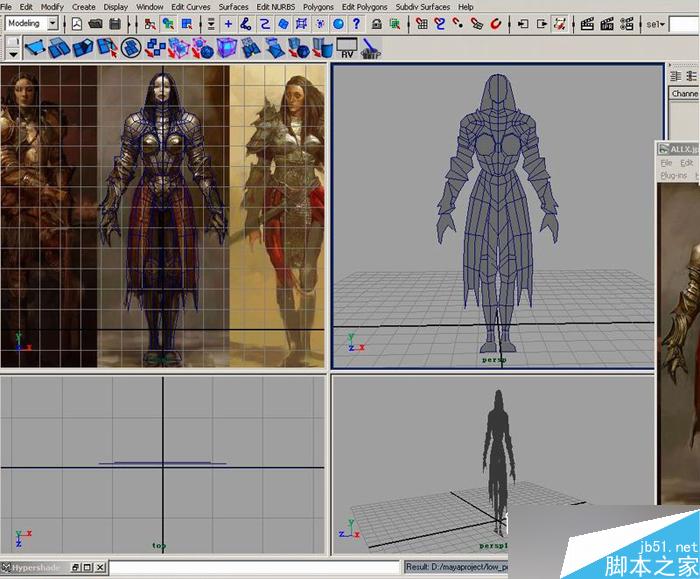Collapse the render icons group handle
The height and width of the screenshot is (579, 700).
[573, 24]
